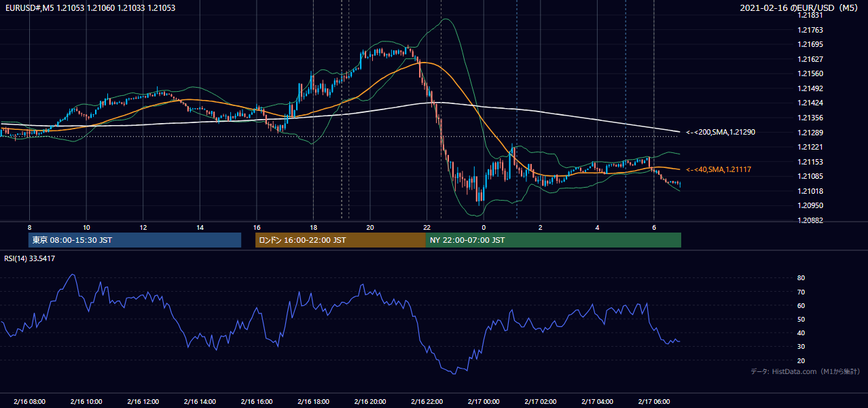
Task: Click the EURUSD#,M5 symbol header text
Action: click(x=89, y=7)
